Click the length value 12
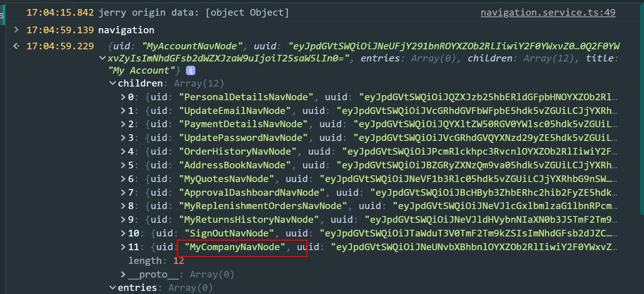 [x=179, y=261]
